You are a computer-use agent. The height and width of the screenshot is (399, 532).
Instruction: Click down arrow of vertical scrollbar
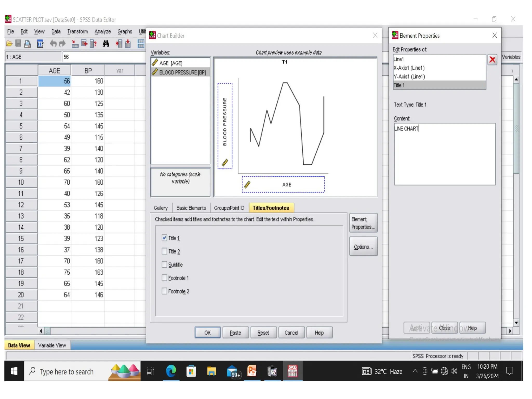516,323
